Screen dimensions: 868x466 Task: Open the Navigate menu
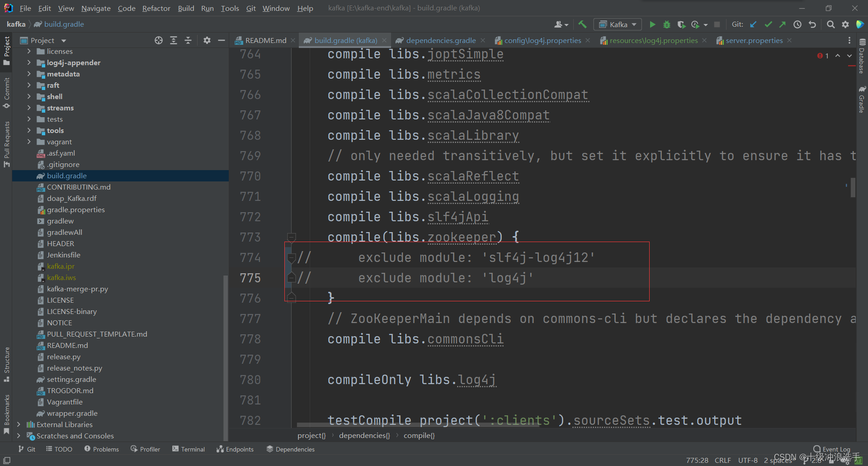(x=96, y=8)
